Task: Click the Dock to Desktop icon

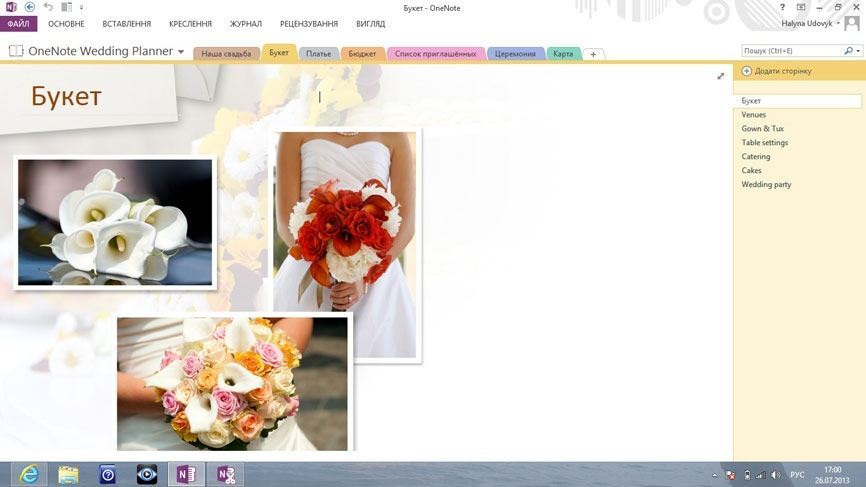Action: point(65,7)
